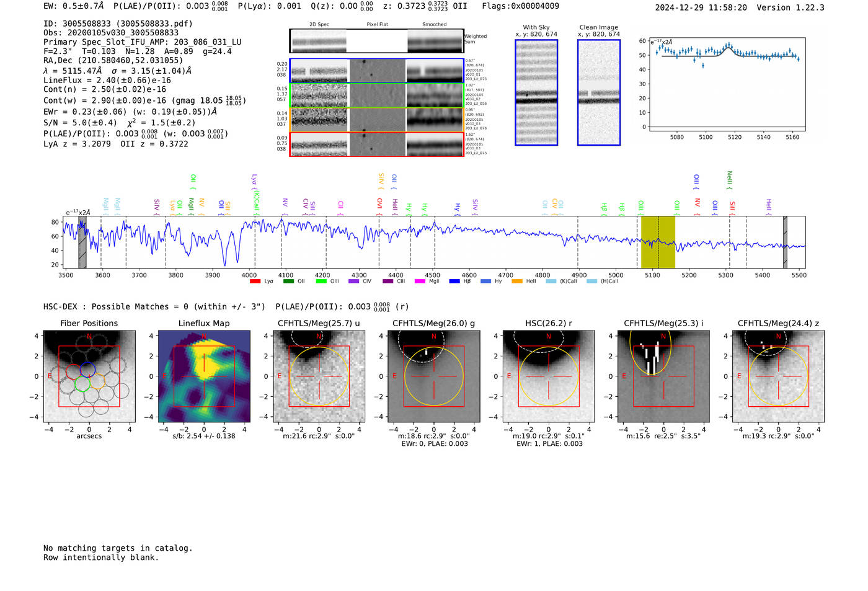Click the Cont(n) = 2.50(±0.02)e-16 value

pos(105,89)
